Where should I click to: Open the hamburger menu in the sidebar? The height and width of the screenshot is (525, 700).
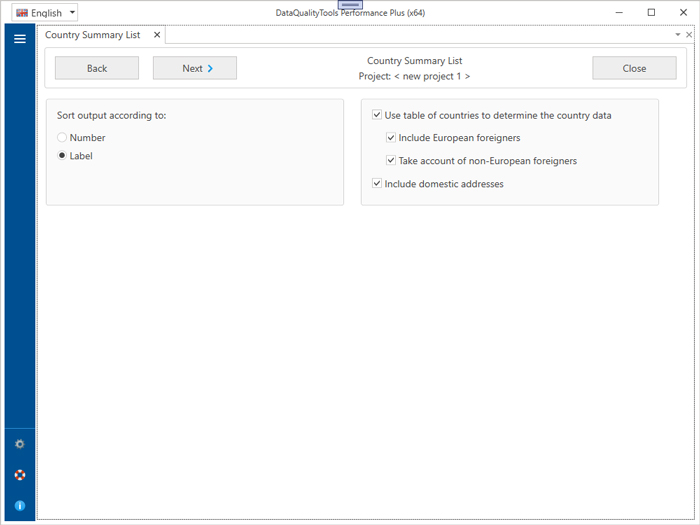(x=19, y=39)
